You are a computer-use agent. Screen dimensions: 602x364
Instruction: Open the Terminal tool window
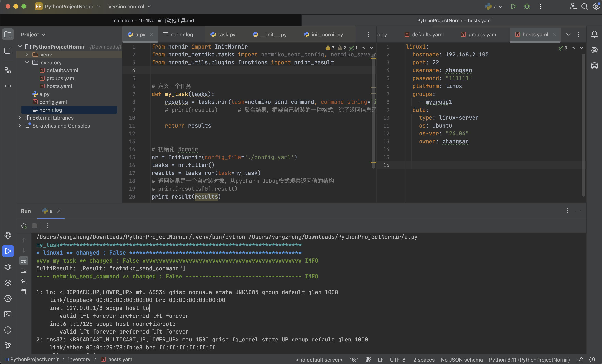click(8, 314)
